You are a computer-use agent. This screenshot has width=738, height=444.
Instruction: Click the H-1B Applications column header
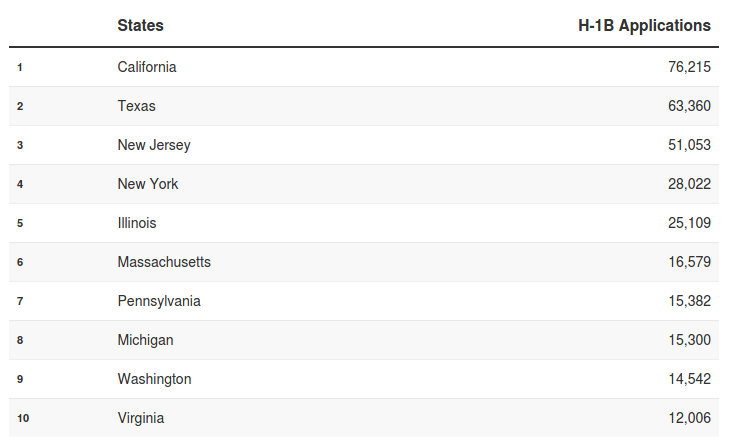644,25
